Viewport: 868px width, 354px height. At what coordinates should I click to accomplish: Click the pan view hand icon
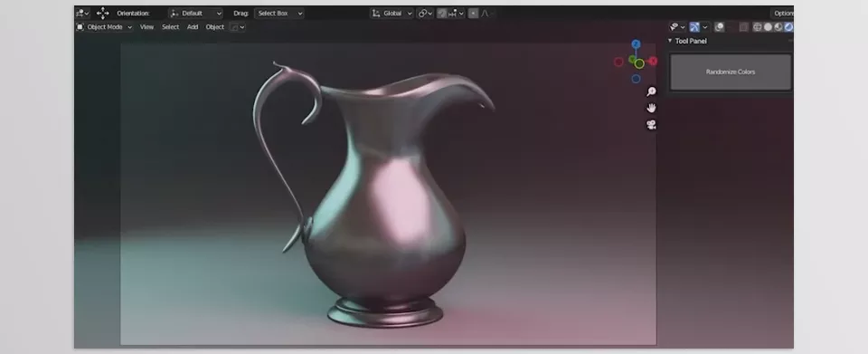tap(652, 108)
